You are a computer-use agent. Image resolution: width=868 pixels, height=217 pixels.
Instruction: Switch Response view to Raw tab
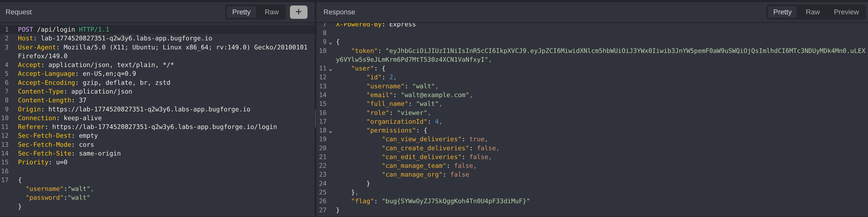coord(812,12)
